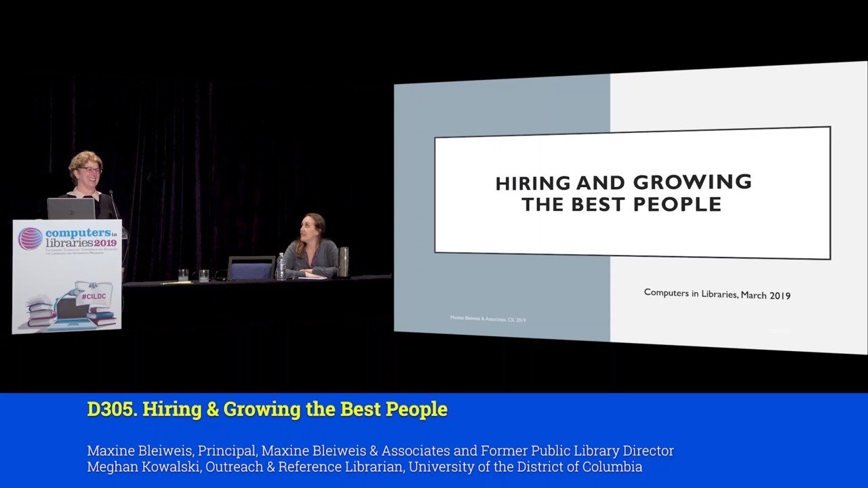Click the slide footer 'Maxine Bleiweis & Associates, CIL 2019'
This screenshot has width=868, height=488.
click(x=488, y=319)
